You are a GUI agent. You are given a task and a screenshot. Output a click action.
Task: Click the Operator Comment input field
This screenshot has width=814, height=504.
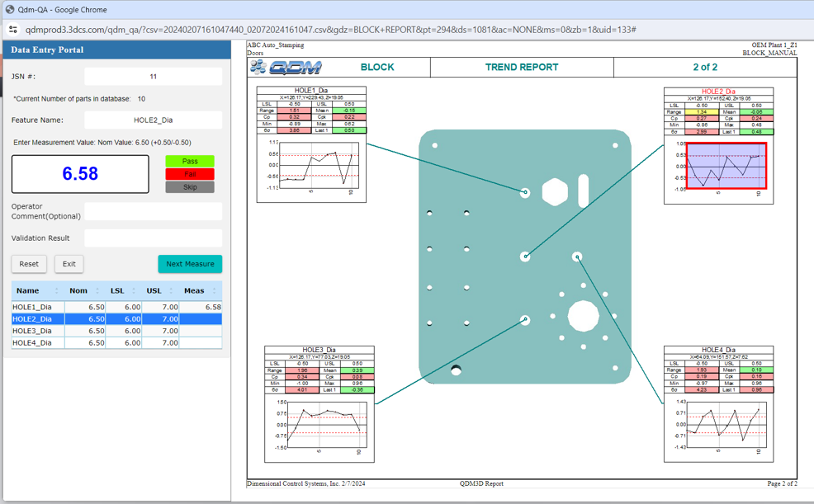pos(153,211)
